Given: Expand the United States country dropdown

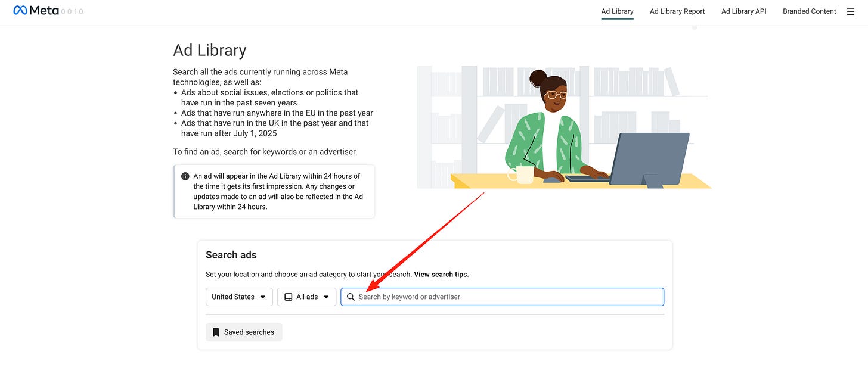Looking at the screenshot, I should coord(239,297).
